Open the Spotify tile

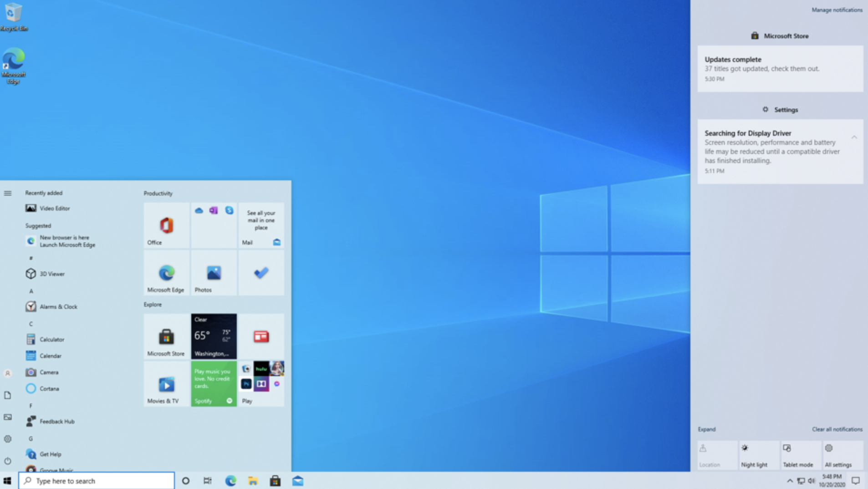(x=214, y=384)
